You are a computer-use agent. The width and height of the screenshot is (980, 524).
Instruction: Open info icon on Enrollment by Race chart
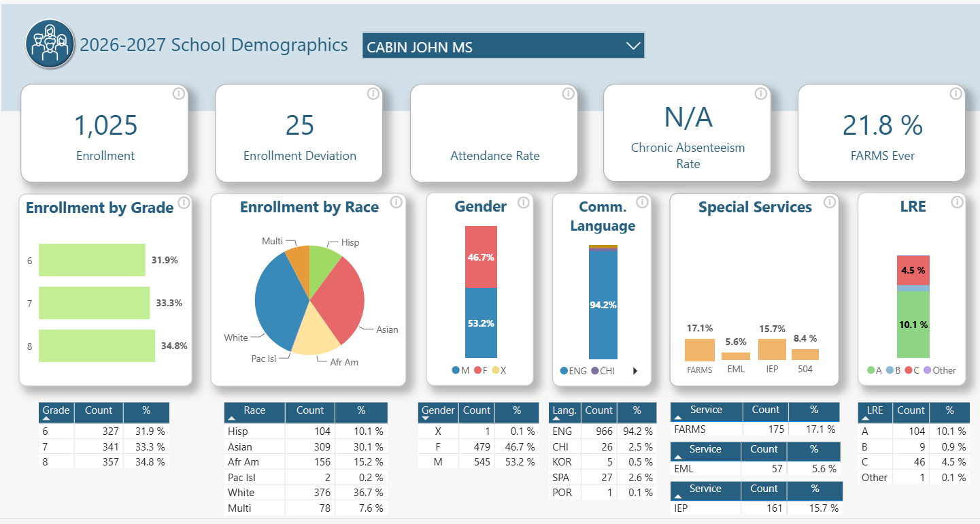tap(396, 202)
